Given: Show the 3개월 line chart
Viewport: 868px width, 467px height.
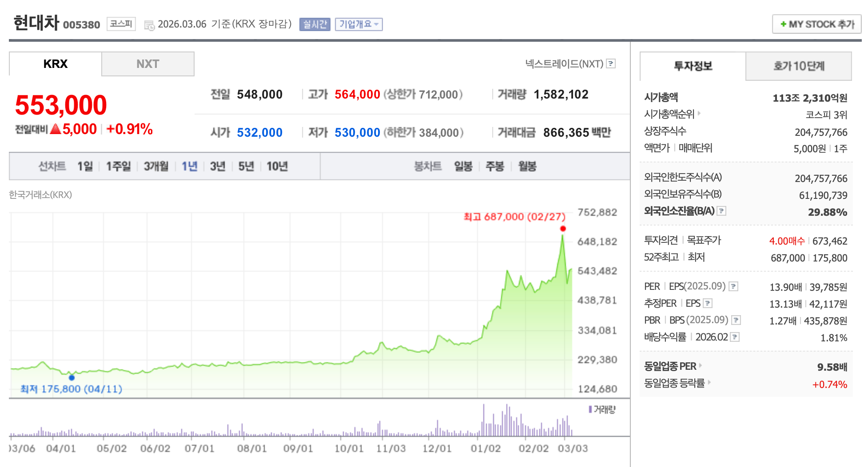Looking at the screenshot, I should [156, 166].
